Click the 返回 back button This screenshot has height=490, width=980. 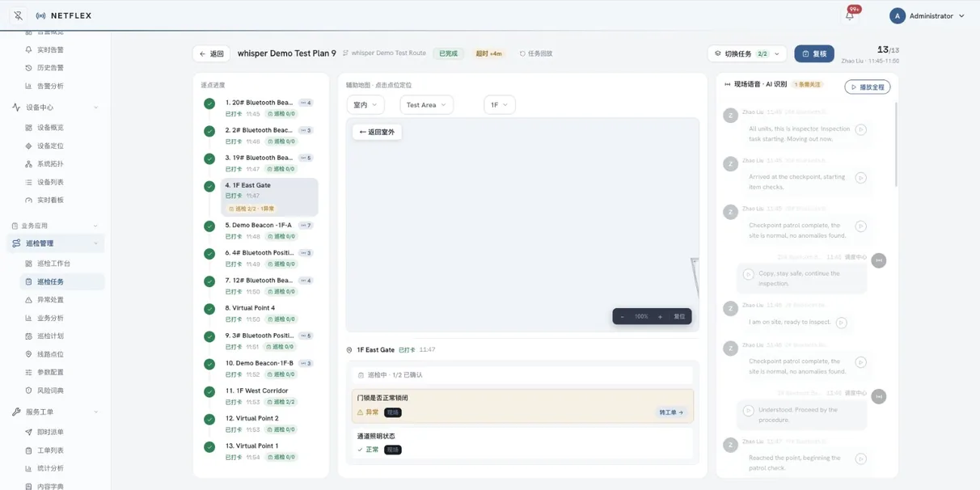tap(211, 53)
